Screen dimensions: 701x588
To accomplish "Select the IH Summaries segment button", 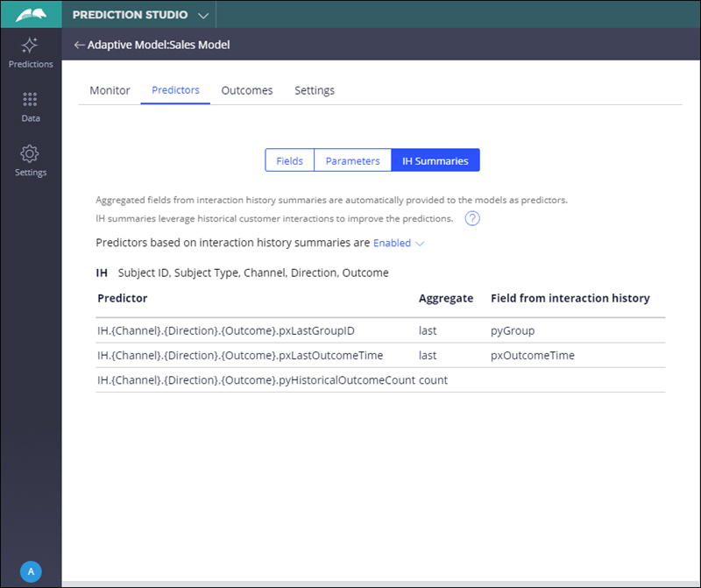I will [435, 160].
